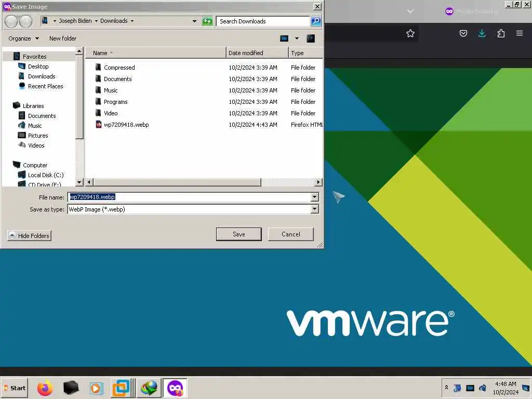Sort by Type column header
532x399 pixels.
pos(305,53)
